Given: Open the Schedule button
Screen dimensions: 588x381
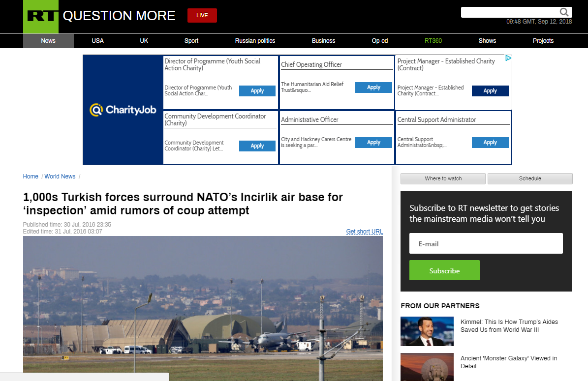Looking at the screenshot, I should (530, 178).
